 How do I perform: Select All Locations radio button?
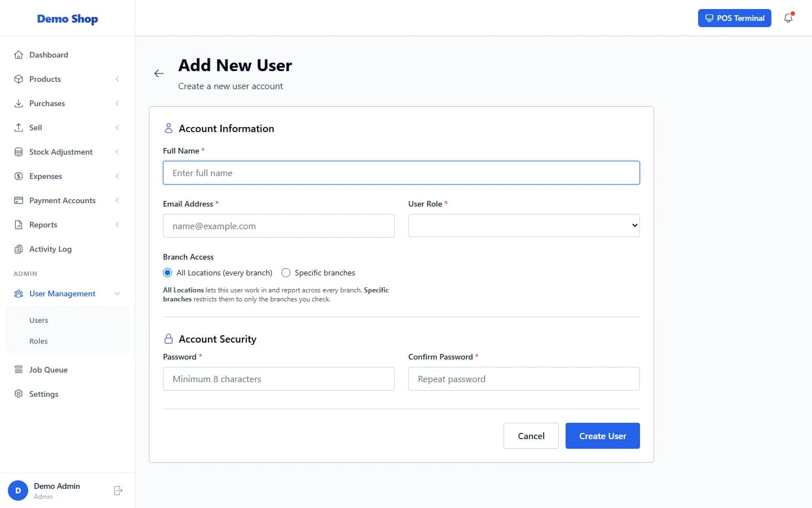(167, 273)
